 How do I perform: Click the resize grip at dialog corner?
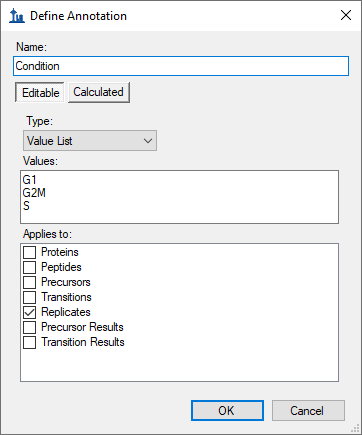pos(356,429)
